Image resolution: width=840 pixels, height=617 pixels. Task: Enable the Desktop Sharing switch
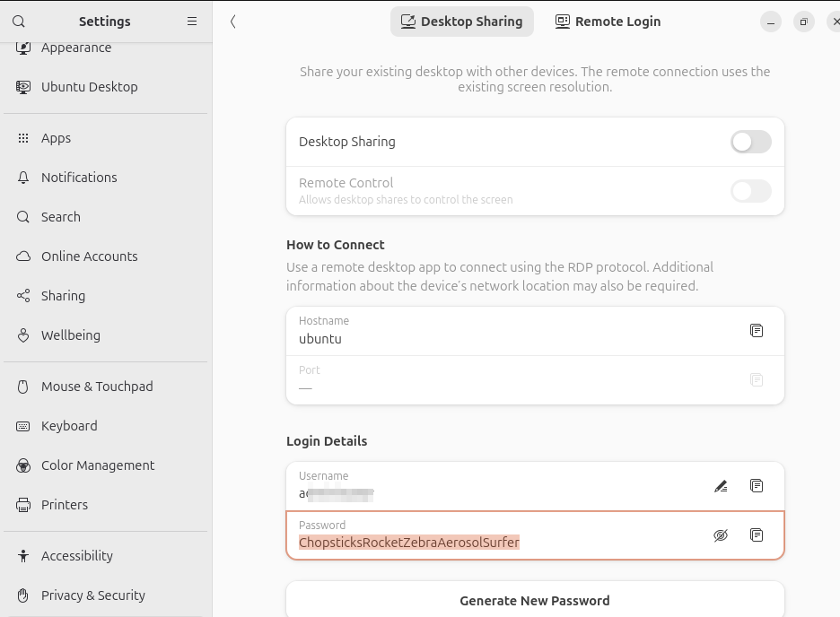750,142
